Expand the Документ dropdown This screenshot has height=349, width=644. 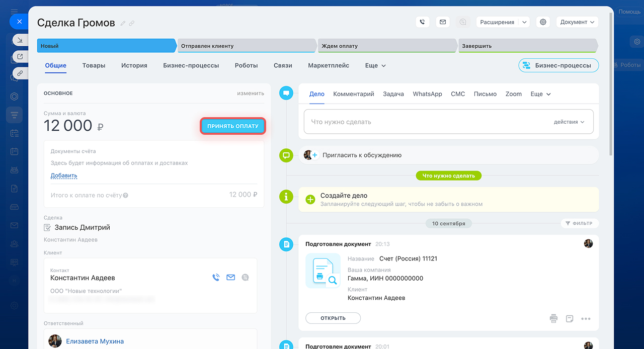click(577, 22)
